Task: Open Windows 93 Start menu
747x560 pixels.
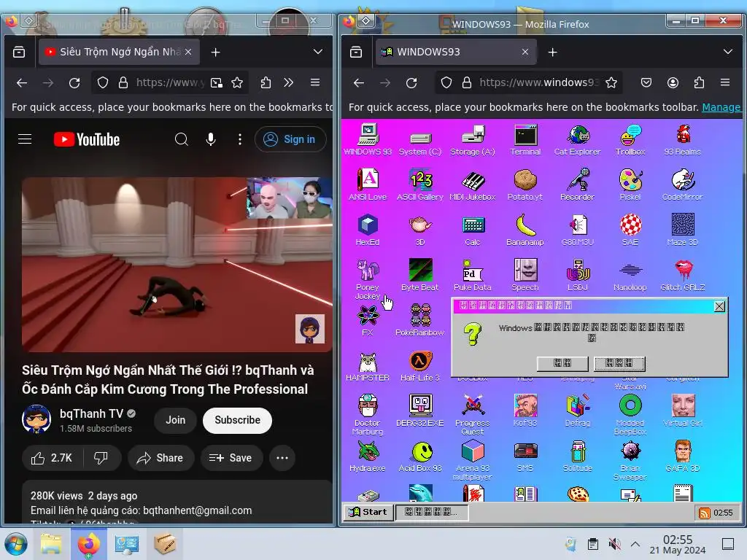Action: 368,512
